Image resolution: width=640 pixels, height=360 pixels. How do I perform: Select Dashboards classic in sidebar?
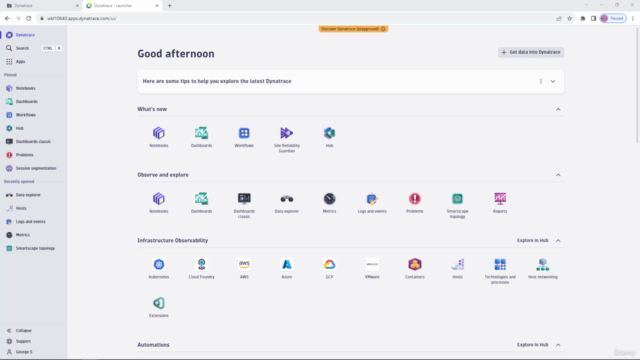pos(33,142)
